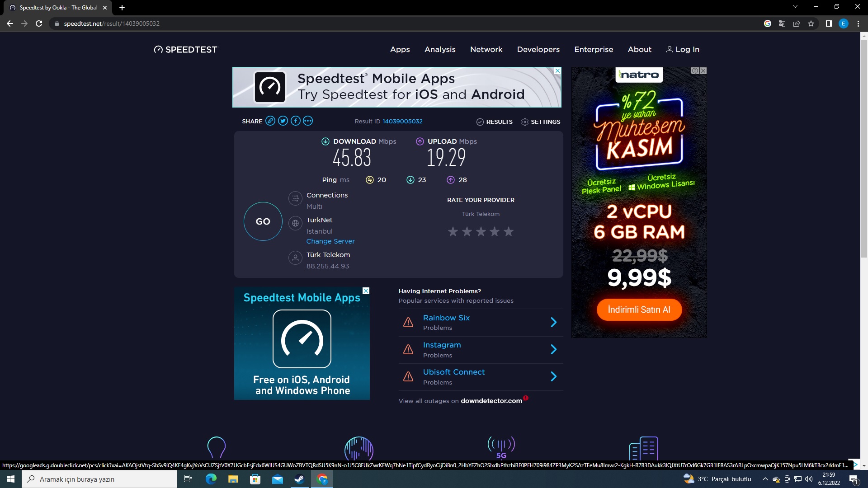Close the square Speedtest Mobile Apps ad

click(366, 291)
